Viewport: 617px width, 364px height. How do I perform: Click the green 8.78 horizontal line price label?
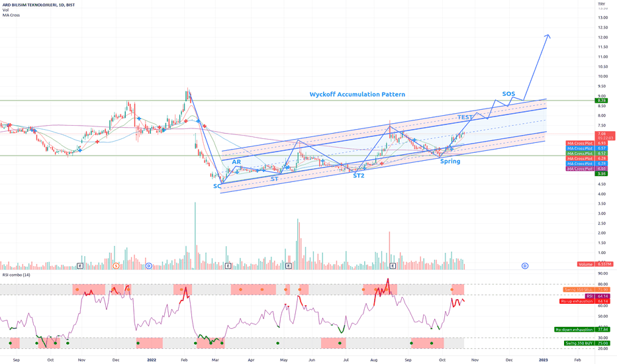tap(602, 101)
